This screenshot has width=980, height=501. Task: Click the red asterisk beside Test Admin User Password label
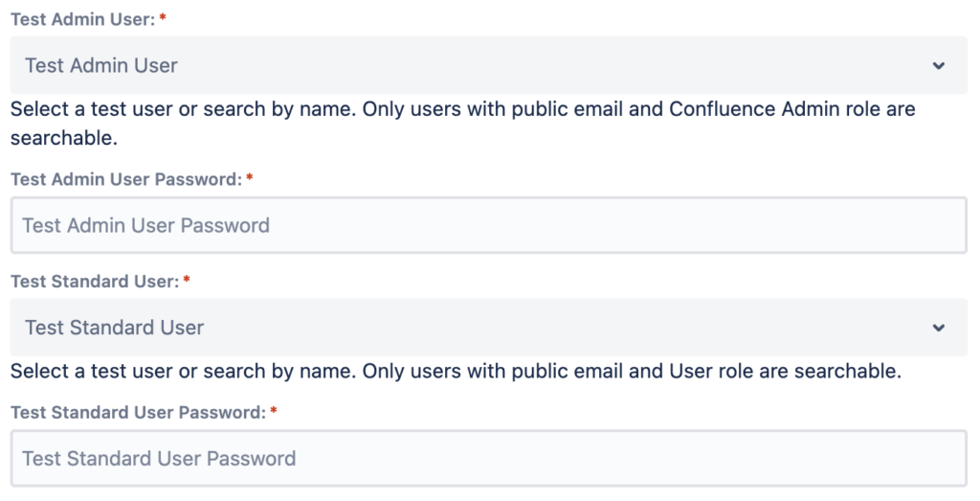(x=250, y=178)
